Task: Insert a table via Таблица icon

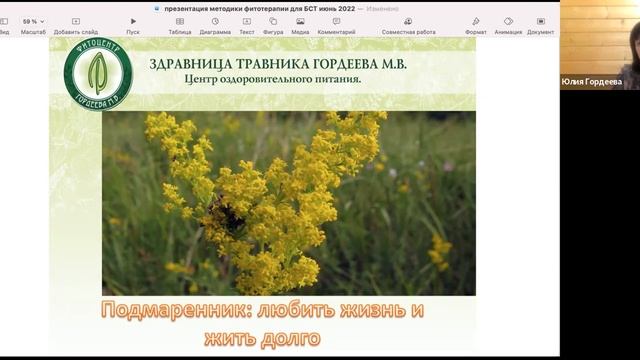Action: click(x=180, y=21)
